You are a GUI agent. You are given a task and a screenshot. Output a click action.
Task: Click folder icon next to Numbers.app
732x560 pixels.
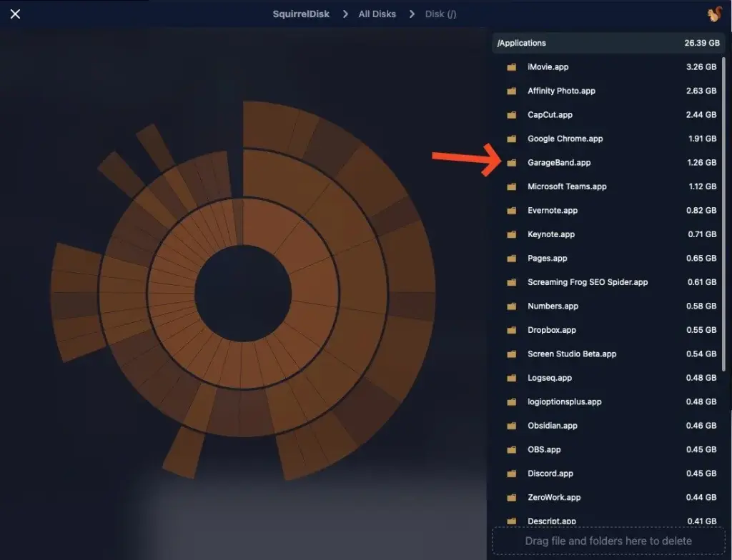[x=512, y=306]
